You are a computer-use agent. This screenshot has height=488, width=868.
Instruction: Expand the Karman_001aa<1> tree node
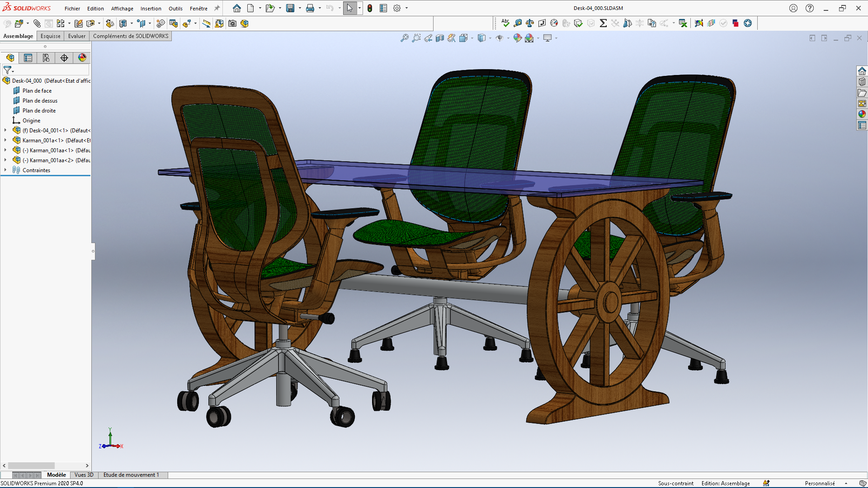pyautogui.click(x=5, y=150)
